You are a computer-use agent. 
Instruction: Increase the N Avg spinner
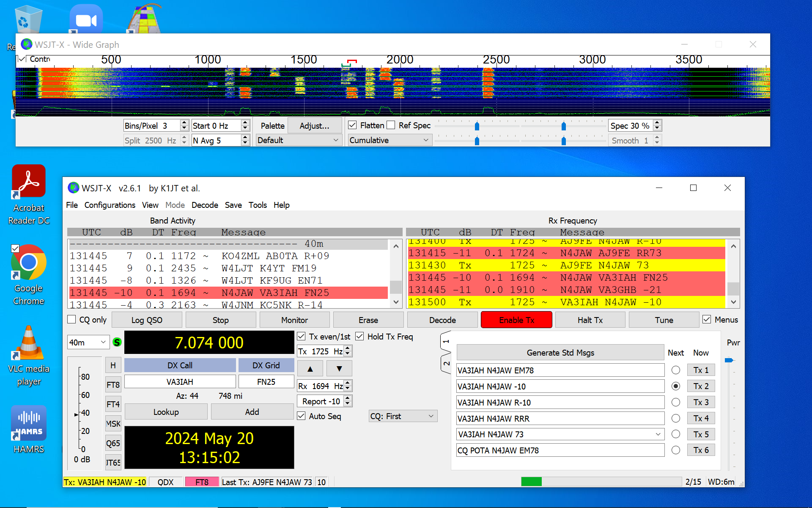[245, 138]
